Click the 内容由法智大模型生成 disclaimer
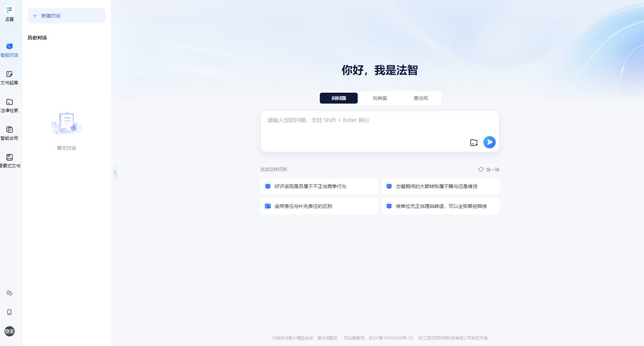 (x=305, y=338)
